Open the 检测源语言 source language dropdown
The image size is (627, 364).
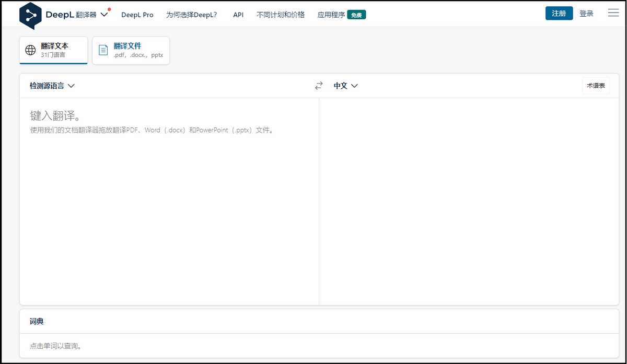coord(52,86)
